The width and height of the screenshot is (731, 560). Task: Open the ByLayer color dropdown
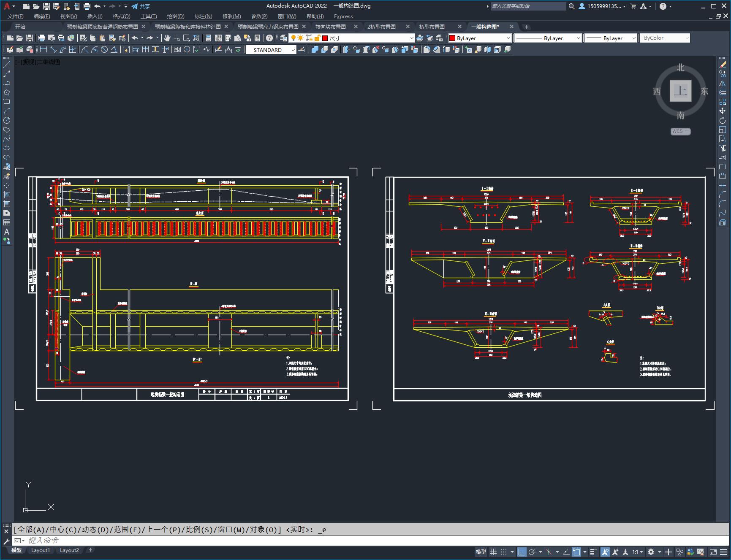point(508,38)
